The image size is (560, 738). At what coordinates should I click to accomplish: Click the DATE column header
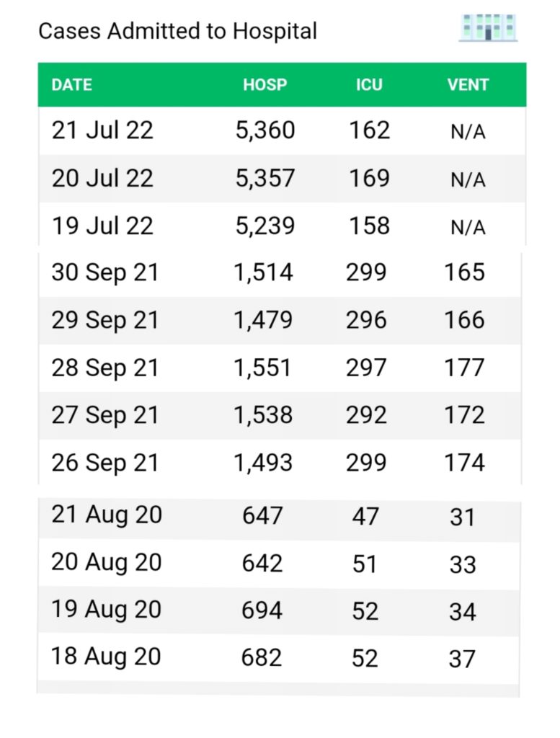click(71, 85)
